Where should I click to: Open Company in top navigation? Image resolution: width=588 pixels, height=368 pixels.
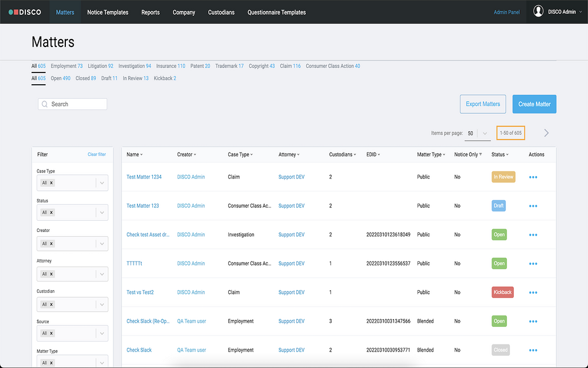click(x=183, y=12)
